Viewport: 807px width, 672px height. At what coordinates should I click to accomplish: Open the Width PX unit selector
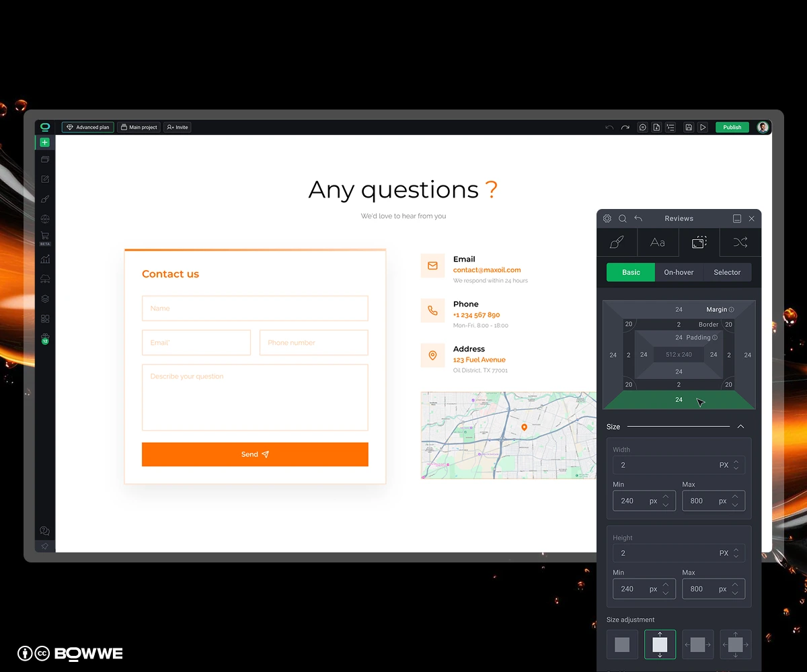pyautogui.click(x=724, y=465)
